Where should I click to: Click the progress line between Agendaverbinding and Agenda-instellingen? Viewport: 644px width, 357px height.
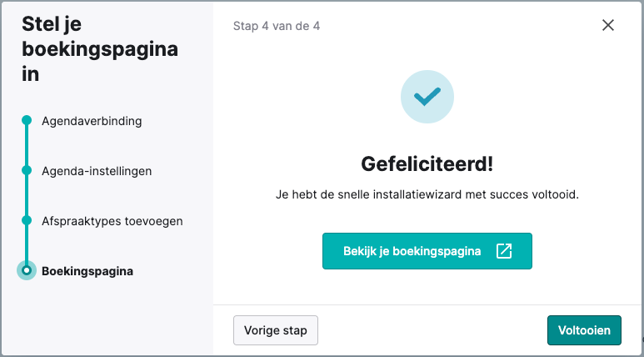pyautogui.click(x=27, y=145)
